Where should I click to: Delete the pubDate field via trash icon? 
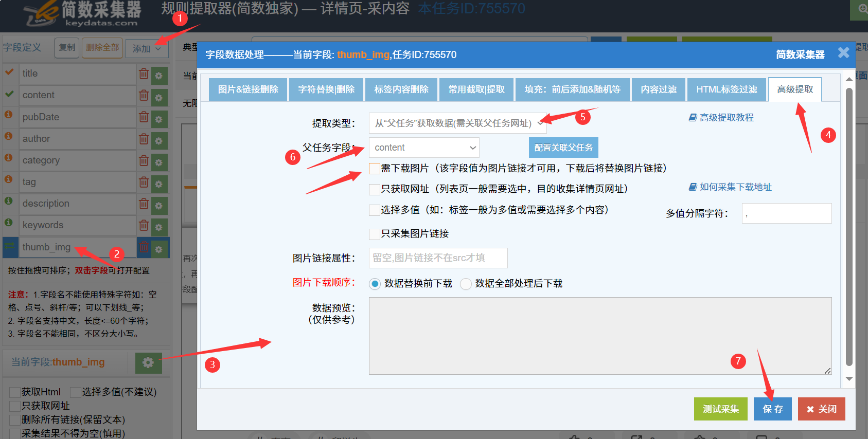144,117
